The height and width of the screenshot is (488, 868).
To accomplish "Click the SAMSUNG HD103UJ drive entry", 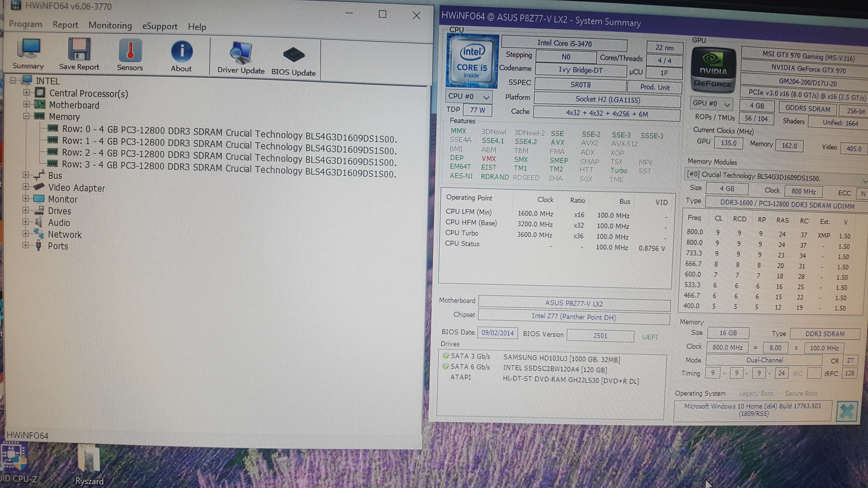I will [562, 359].
